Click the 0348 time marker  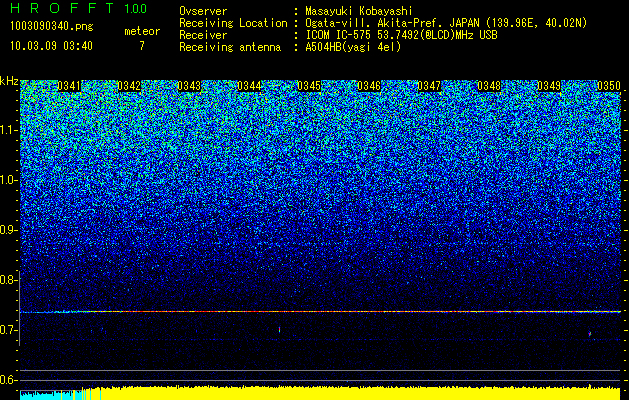tap(489, 86)
